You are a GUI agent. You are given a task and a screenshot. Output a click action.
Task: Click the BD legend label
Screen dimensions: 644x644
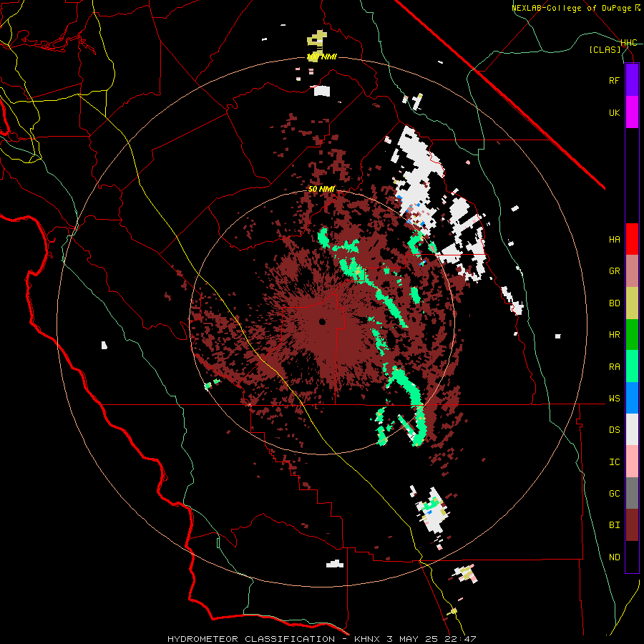coord(614,303)
